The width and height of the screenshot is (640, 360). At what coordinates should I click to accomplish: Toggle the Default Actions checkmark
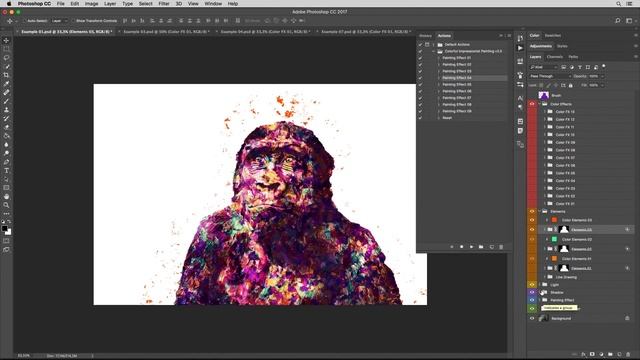[420, 44]
